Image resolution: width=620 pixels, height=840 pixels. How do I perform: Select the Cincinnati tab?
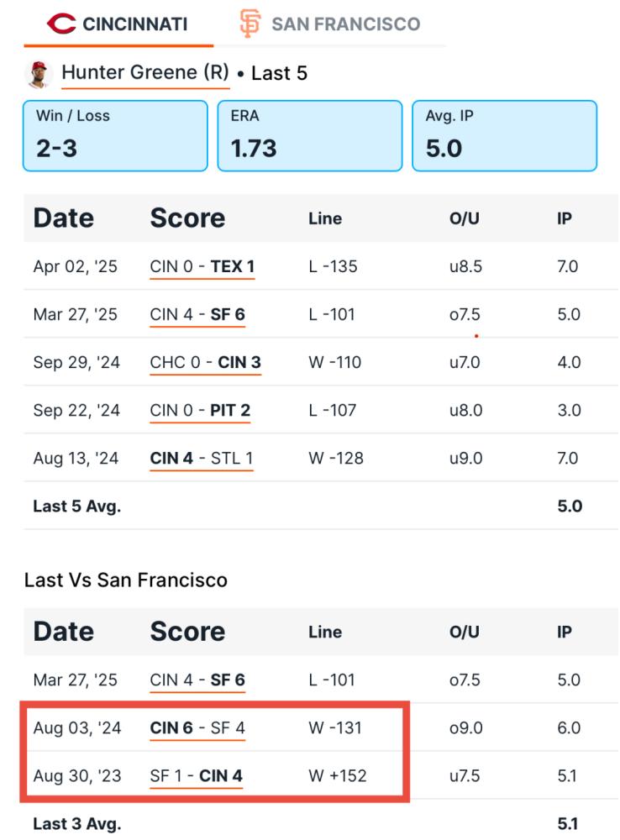(x=118, y=24)
